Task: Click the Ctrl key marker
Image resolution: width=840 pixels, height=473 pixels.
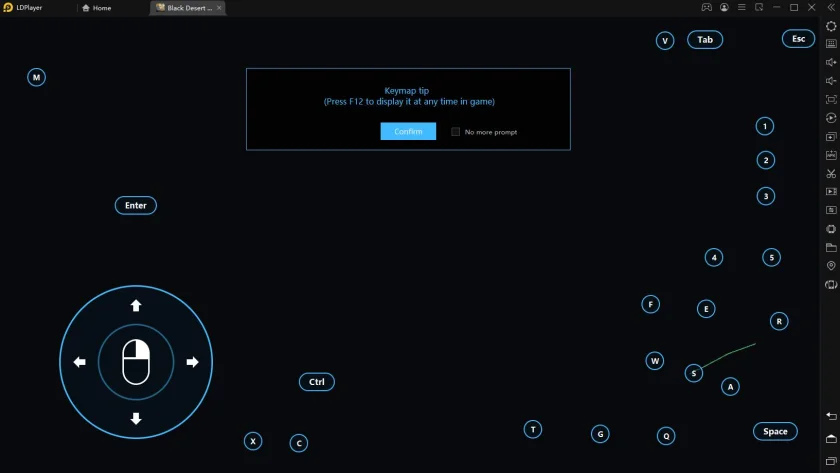Action: (x=317, y=382)
